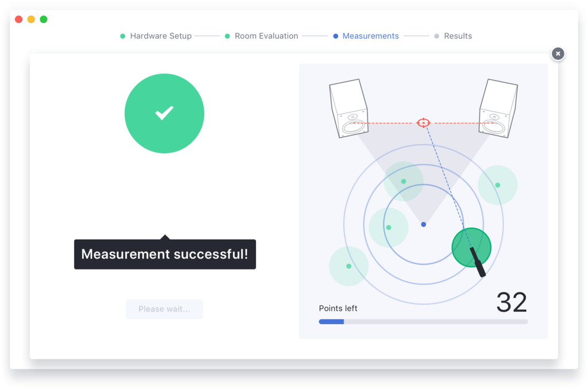The height and width of the screenshot is (389, 588).
Task: Close the measurement dialog with X button
Action: tap(558, 53)
